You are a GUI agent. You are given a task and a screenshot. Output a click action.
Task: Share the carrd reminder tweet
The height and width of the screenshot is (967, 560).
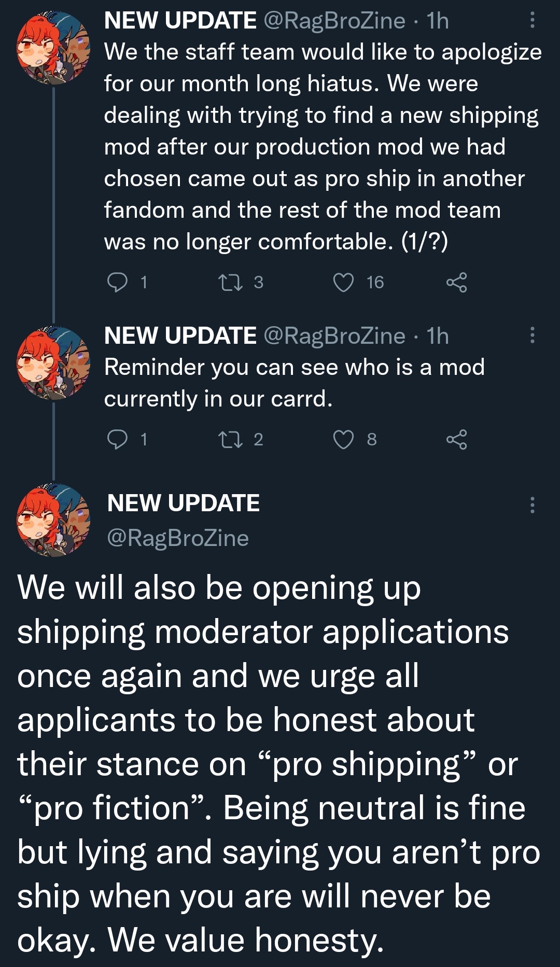456,440
